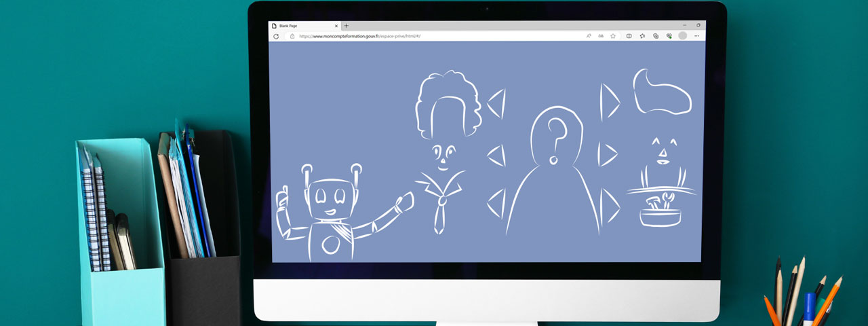Open the Settings and more menu
Image resolution: width=868 pixels, height=326 pixels.
pyautogui.click(x=696, y=36)
